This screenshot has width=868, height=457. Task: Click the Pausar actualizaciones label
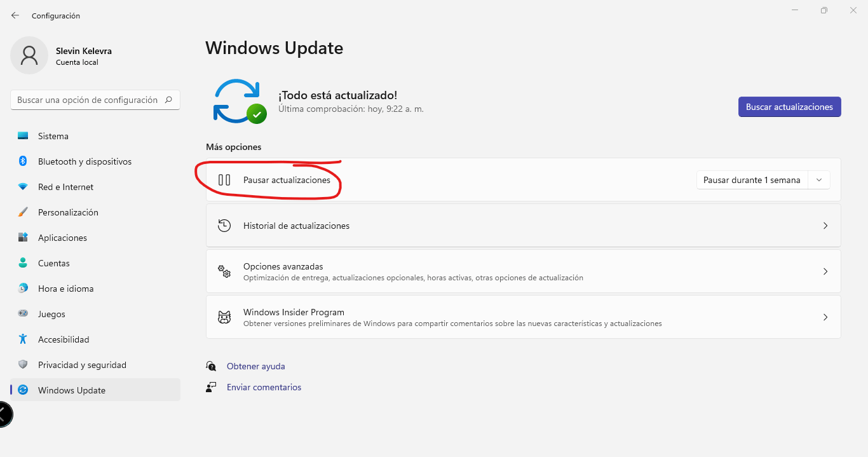pos(287,180)
